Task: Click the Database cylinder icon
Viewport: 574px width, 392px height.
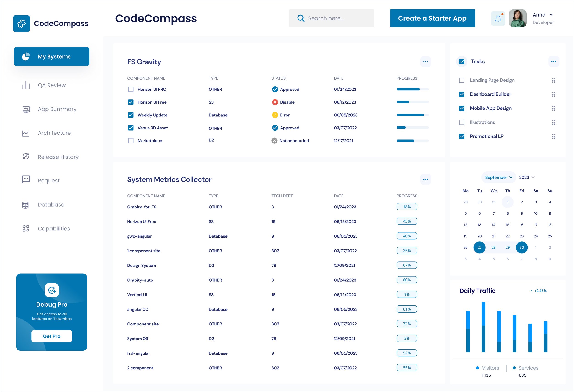Action: (x=25, y=205)
